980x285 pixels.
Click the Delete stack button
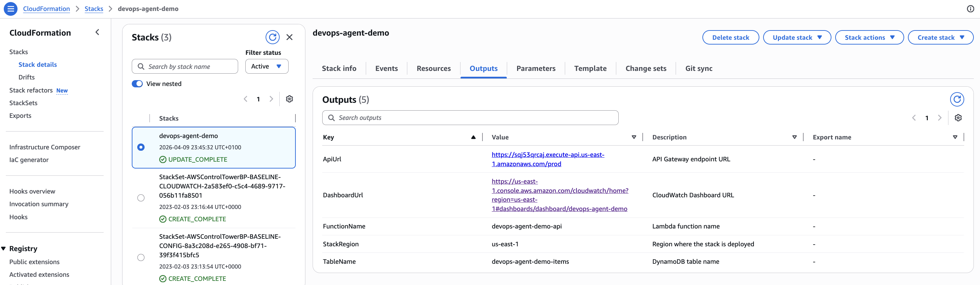pos(731,37)
